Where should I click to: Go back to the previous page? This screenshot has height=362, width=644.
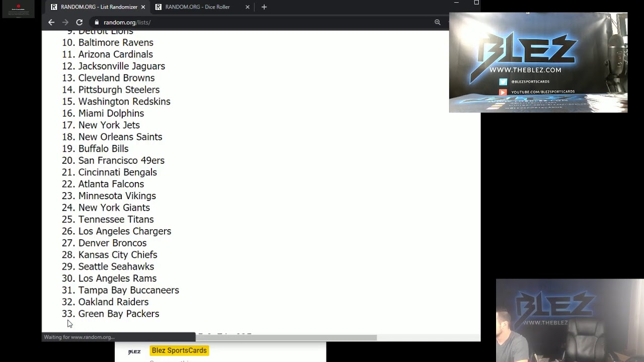coord(51,22)
